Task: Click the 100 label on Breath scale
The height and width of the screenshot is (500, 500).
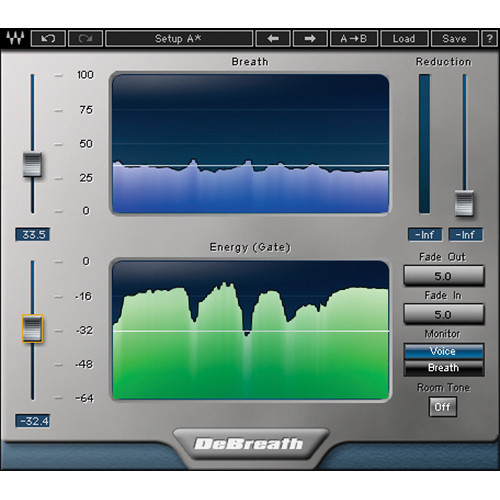Action: pyautogui.click(x=85, y=75)
